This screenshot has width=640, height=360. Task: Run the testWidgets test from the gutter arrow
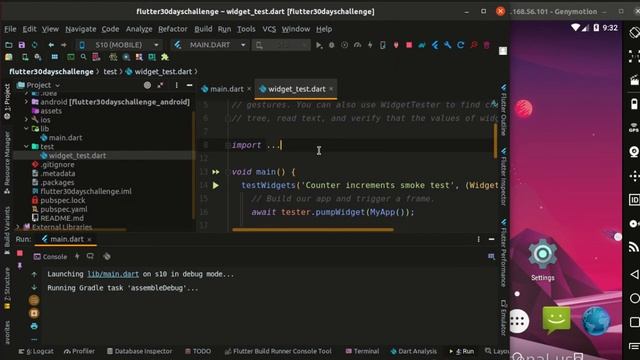216,186
